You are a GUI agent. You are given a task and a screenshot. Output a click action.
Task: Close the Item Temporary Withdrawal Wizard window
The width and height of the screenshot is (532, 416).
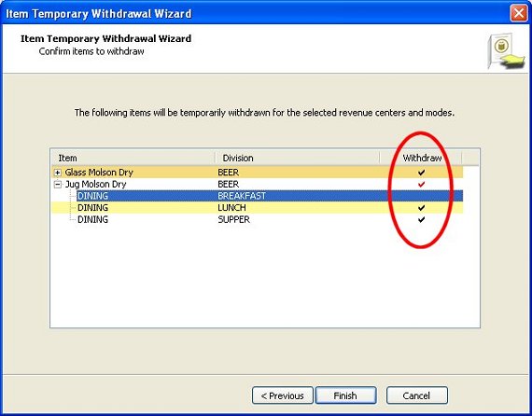[x=518, y=13]
